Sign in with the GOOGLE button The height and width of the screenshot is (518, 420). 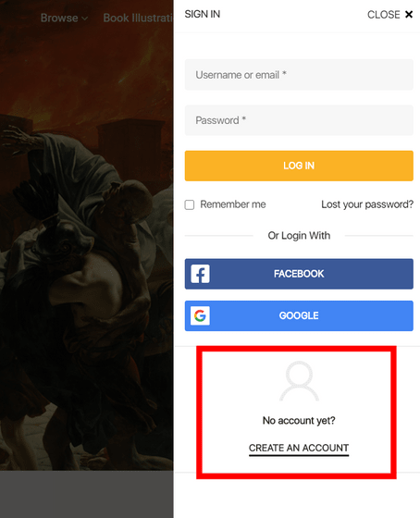[299, 315]
